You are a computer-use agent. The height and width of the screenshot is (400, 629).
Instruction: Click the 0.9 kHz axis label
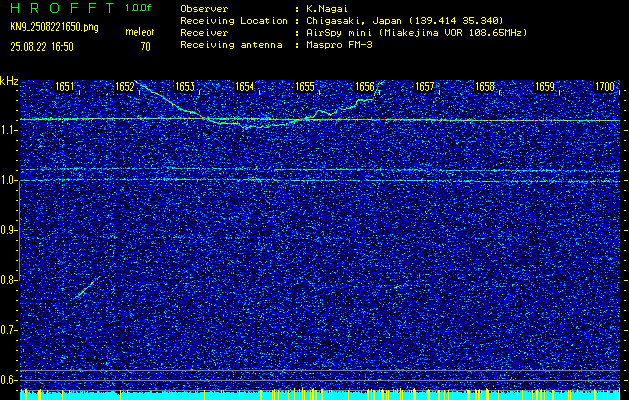(x=8, y=230)
